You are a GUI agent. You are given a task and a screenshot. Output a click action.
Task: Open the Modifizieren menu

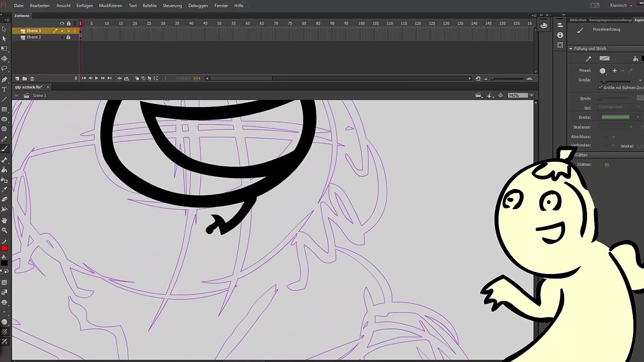click(x=110, y=6)
